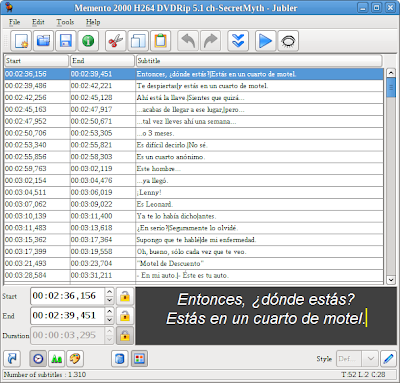This screenshot has width=400, height=383.
Task: Click the spell check Aa icon
Action: [57, 359]
